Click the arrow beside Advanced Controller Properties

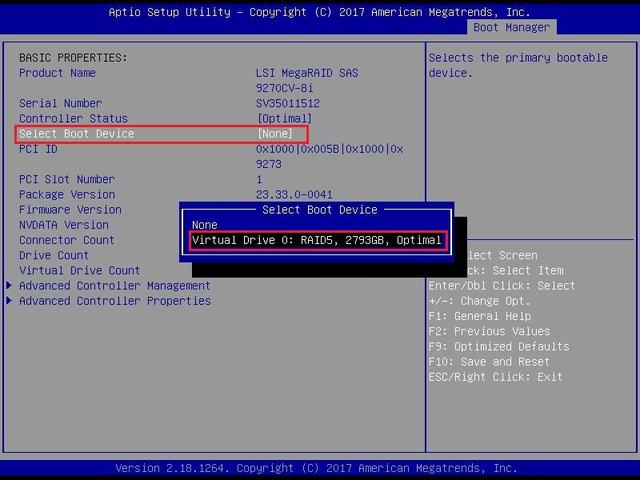[x=10, y=301]
